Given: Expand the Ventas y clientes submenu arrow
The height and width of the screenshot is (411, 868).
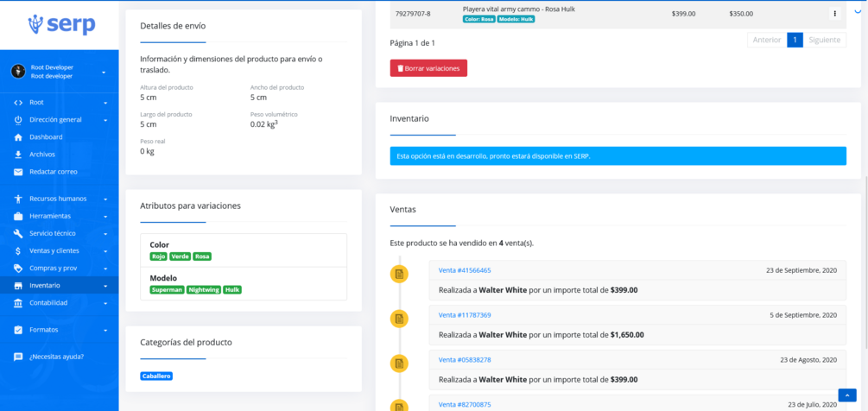Looking at the screenshot, I should (105, 251).
